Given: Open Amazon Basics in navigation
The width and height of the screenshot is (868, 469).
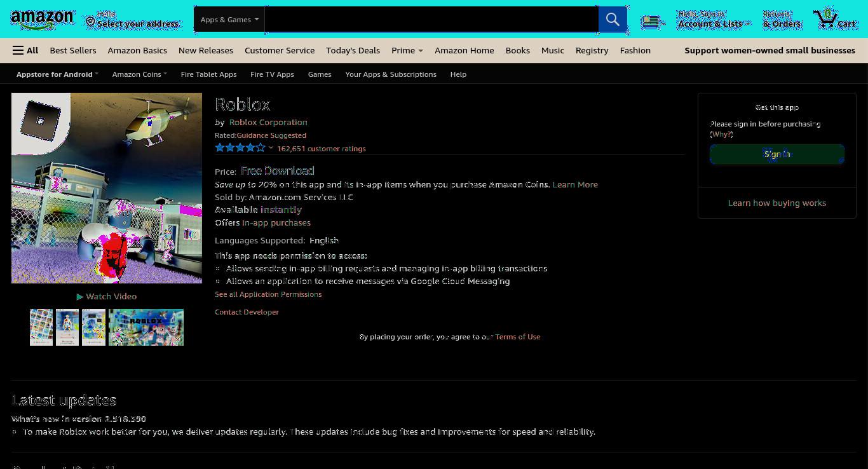Looking at the screenshot, I should click(137, 50).
